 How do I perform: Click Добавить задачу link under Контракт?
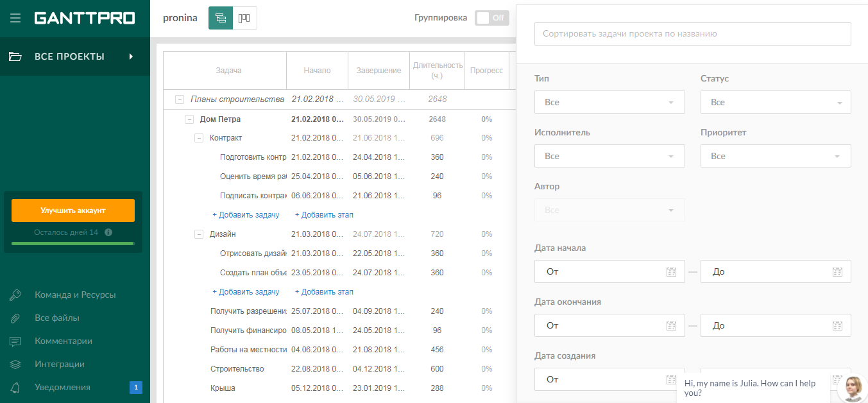coord(246,215)
